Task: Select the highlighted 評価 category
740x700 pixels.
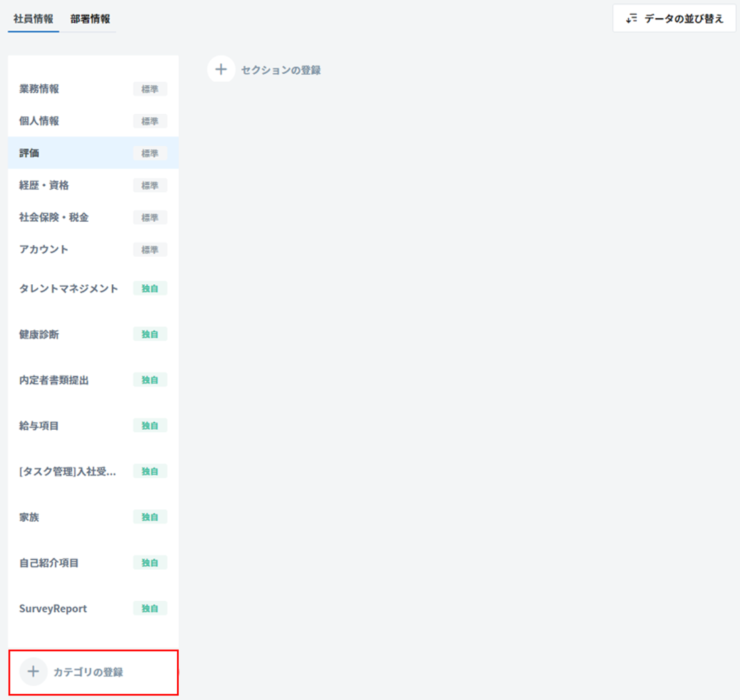Action: pos(30,153)
